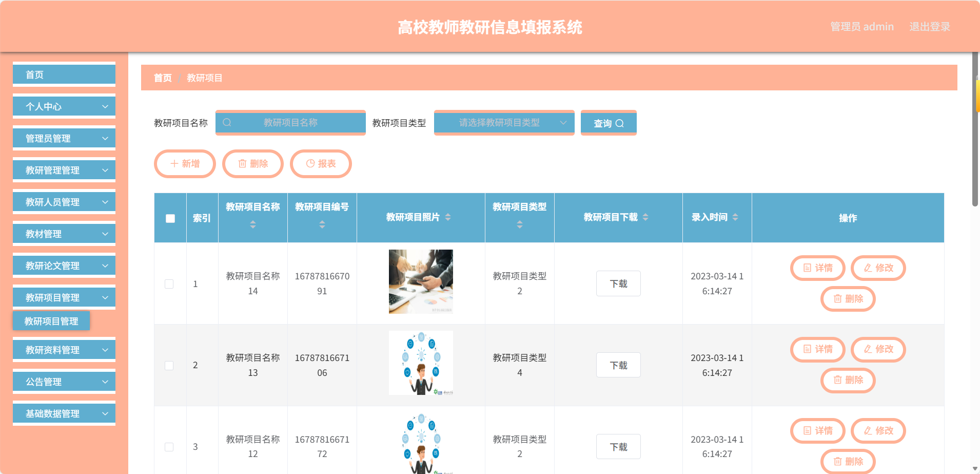Sort by 录入时间 column arrows
980x474 pixels.
point(735,217)
